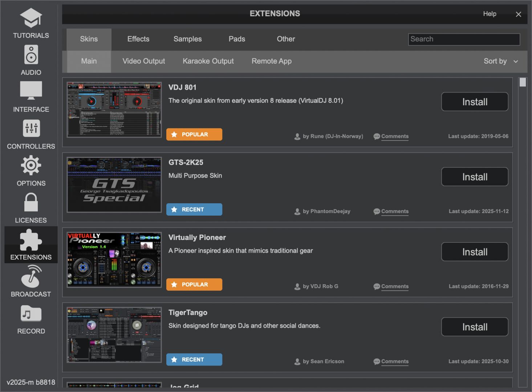Open the Tutorials section icon
Image resolution: width=532 pixels, height=392 pixels.
point(31,18)
